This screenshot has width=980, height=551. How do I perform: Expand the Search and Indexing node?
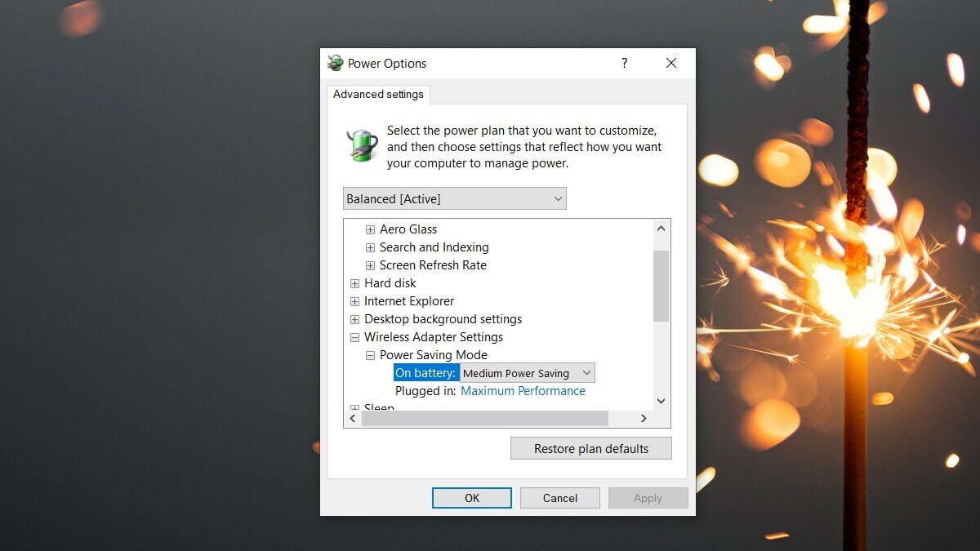coord(370,247)
